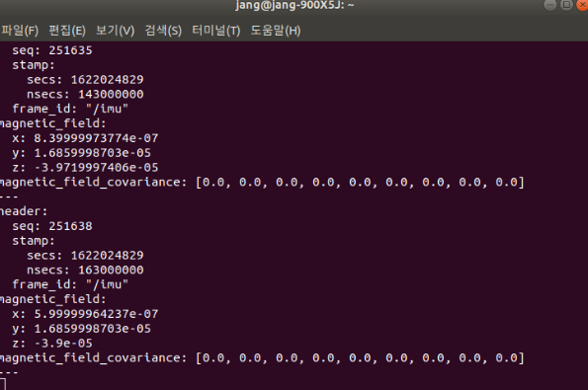
Task: Open the 편집(E) menu
Action: pyautogui.click(x=67, y=31)
